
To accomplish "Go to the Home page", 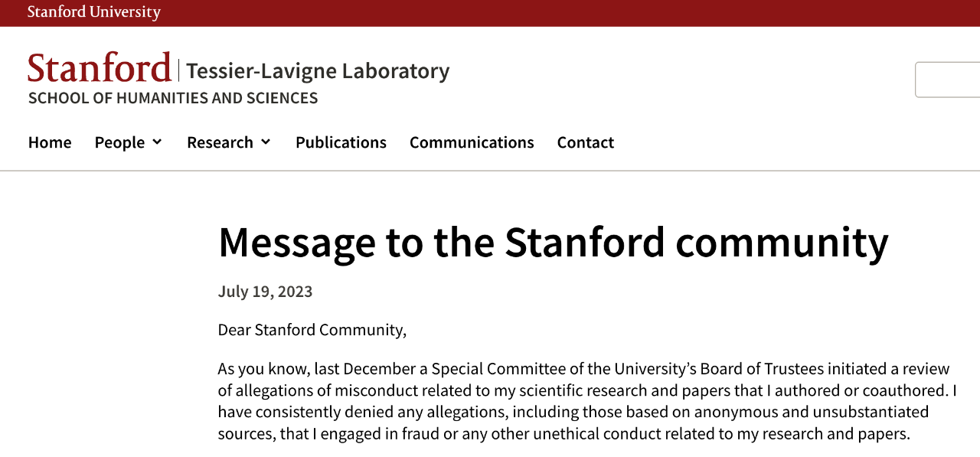I will [50, 142].
